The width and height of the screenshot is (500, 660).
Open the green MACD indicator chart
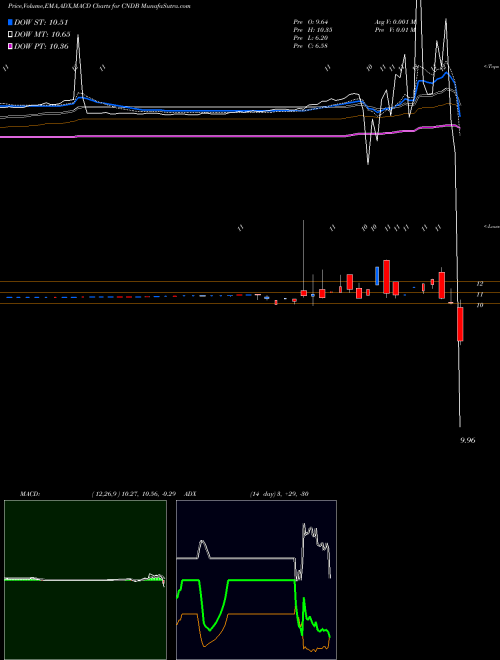[85, 580]
